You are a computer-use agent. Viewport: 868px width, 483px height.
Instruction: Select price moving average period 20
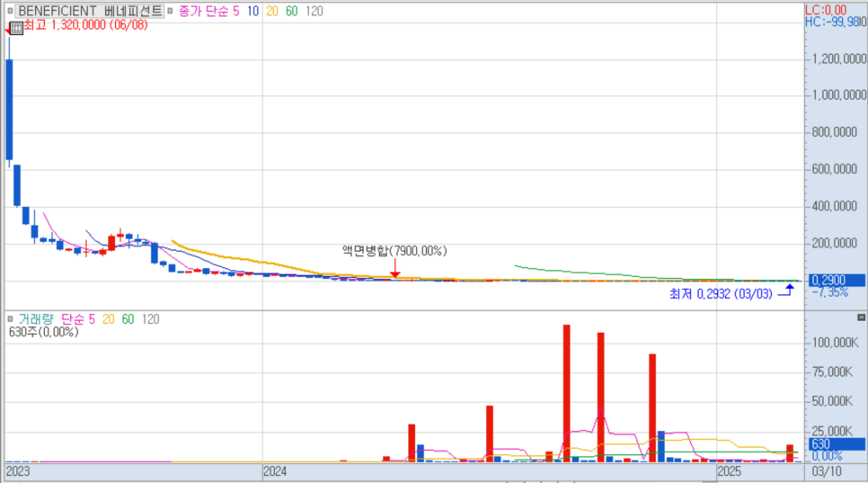pos(271,11)
